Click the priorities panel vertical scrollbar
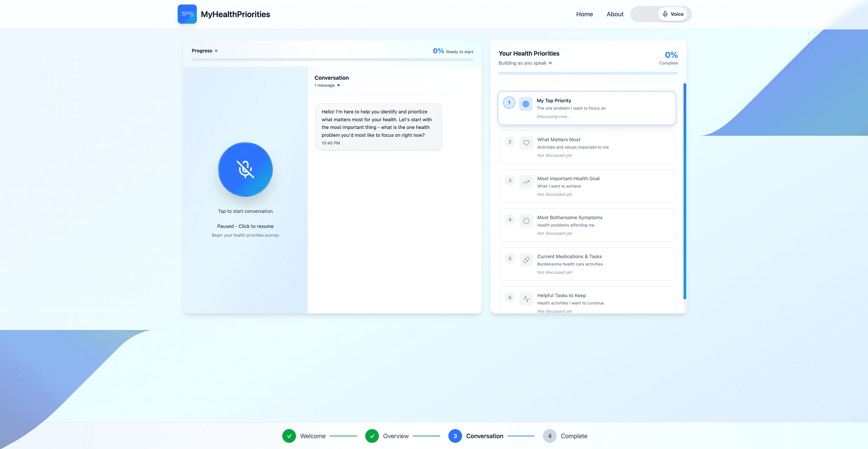 [684, 191]
